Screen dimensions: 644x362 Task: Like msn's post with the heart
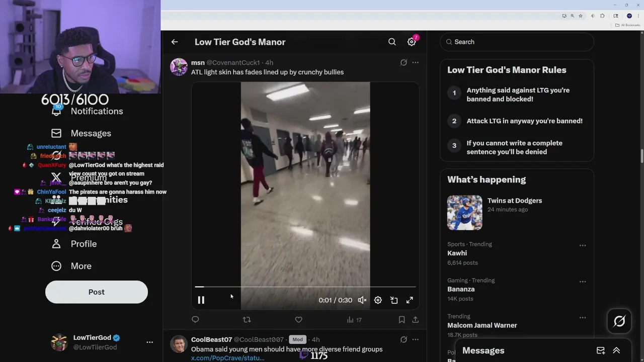[298, 319]
